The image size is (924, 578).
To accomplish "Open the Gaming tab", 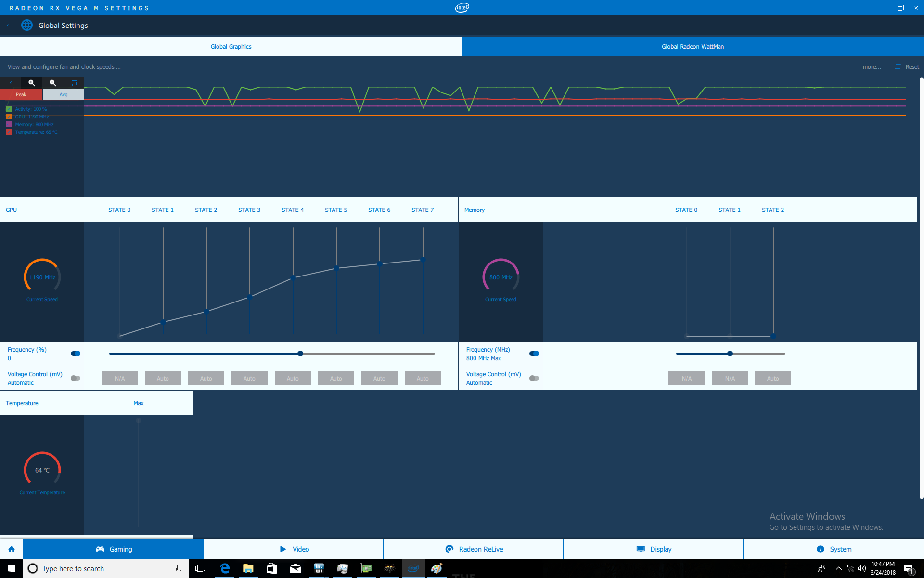I will tap(114, 549).
